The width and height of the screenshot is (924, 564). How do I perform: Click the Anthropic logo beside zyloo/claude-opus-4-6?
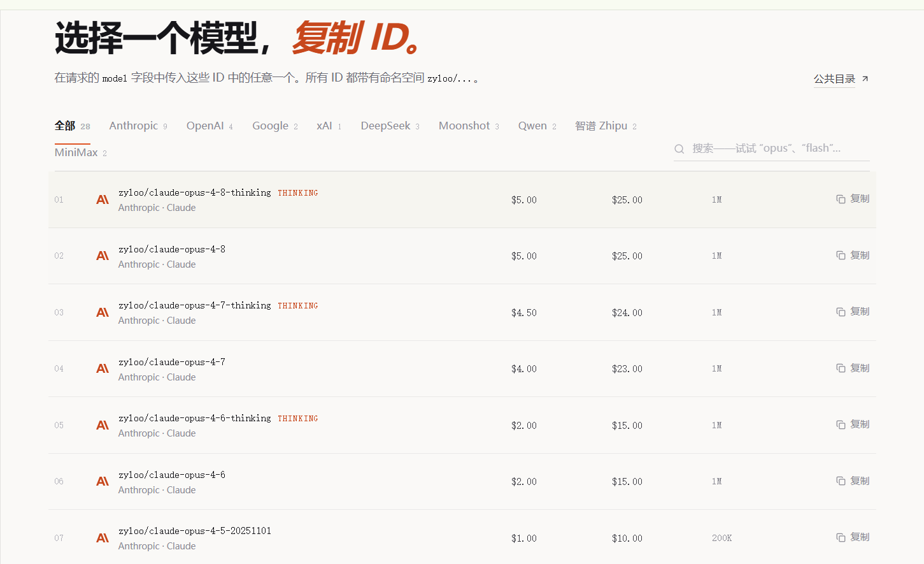[103, 481]
